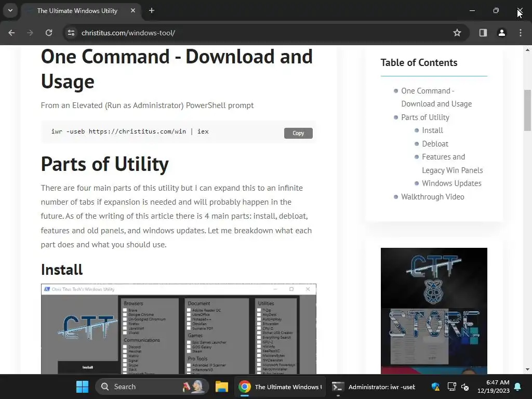Viewport: 532px width, 399px height.
Task: Open the Chrome profile menu
Action: (x=501, y=33)
